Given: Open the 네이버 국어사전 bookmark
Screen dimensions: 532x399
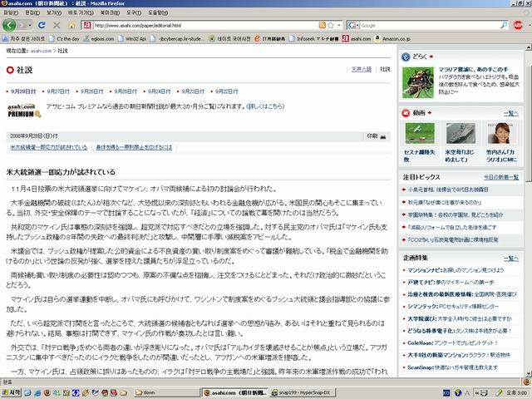Looking at the screenshot, I should coord(229,39).
